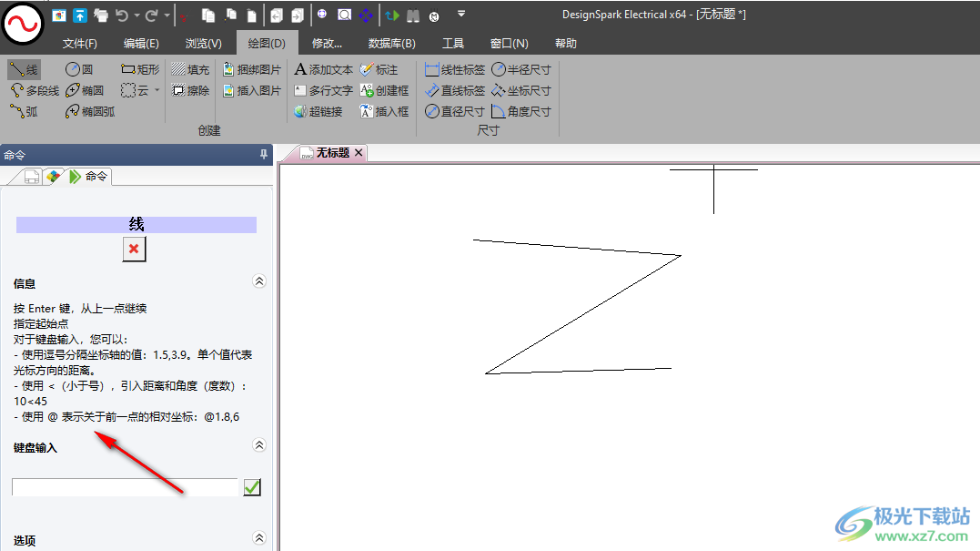Cancel the line command with red X
The image size is (980, 551).
pos(134,249)
